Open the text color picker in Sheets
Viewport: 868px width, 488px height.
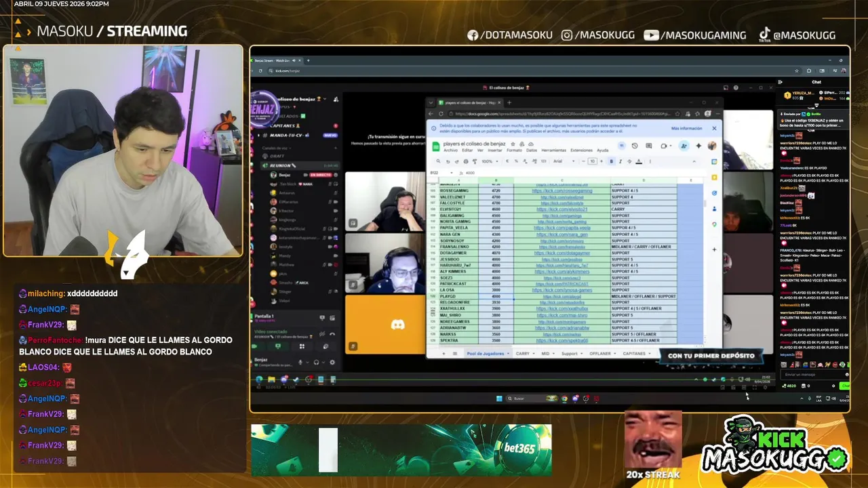[x=639, y=161]
